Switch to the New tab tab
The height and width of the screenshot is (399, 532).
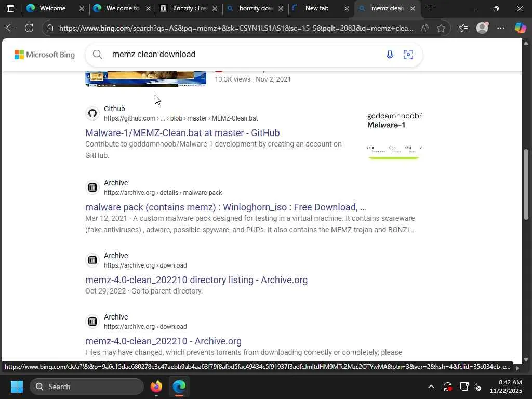317,8
